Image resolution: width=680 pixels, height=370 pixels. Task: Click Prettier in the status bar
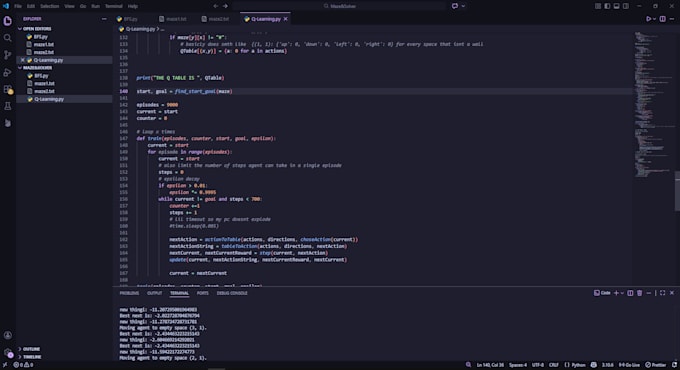click(x=655, y=365)
